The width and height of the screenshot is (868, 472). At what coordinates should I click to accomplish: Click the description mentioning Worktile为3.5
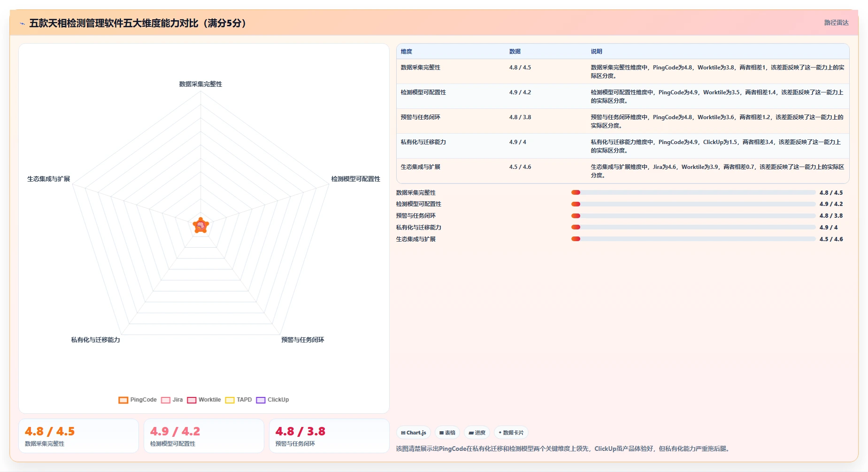click(x=717, y=97)
